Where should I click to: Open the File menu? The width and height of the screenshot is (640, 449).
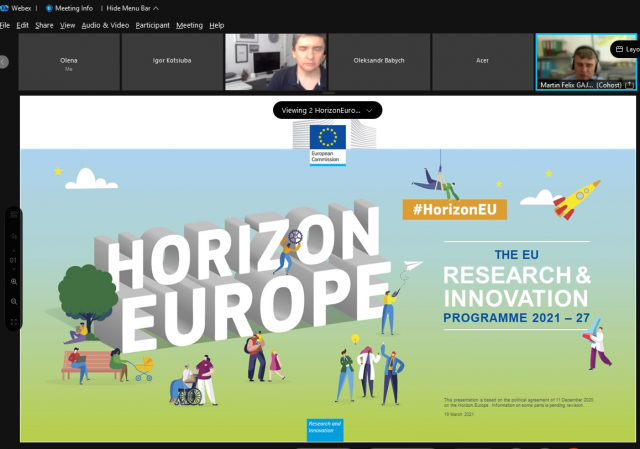(x=5, y=25)
